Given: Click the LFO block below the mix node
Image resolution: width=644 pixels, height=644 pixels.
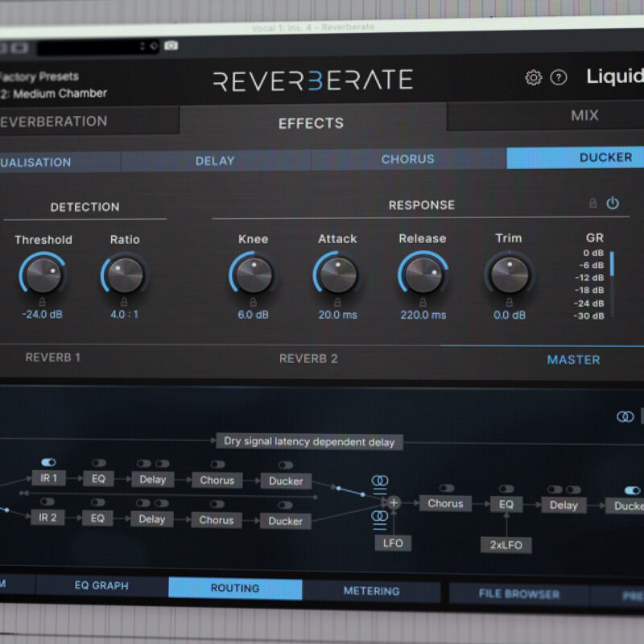Looking at the screenshot, I should (x=393, y=543).
